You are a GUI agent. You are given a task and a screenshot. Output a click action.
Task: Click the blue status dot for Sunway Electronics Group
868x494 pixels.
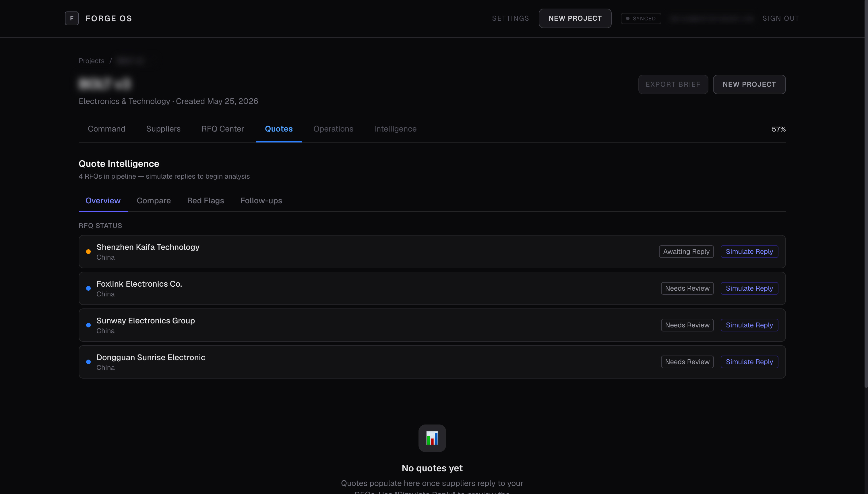point(88,325)
